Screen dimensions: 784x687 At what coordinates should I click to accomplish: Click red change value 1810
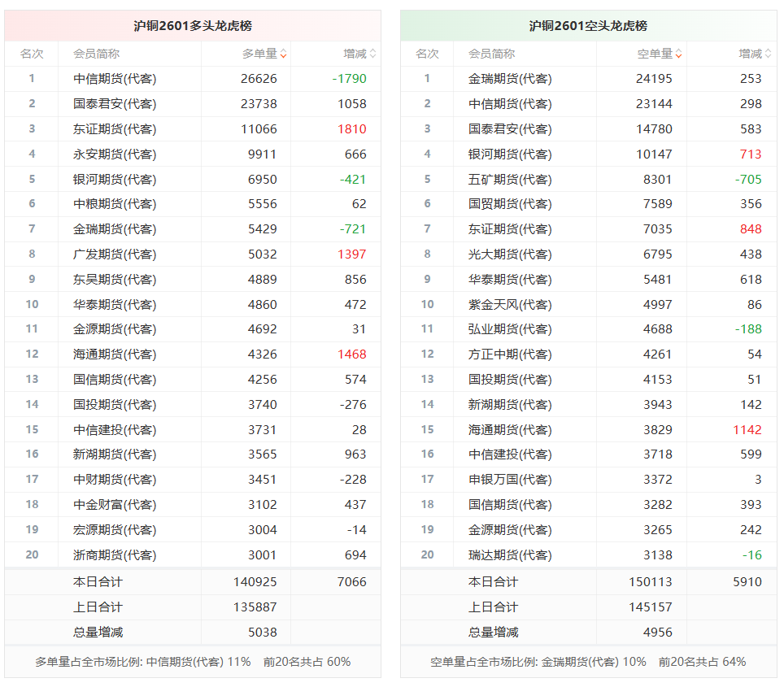(x=352, y=129)
